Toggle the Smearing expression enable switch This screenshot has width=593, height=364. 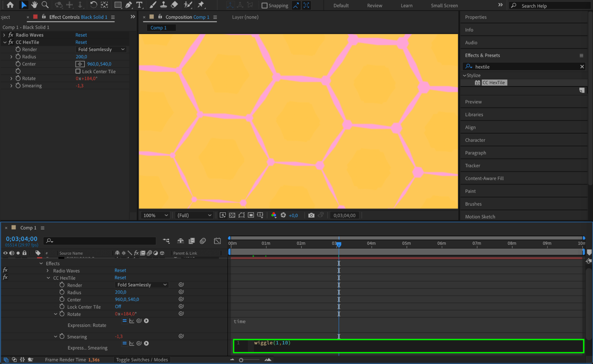[125, 343]
